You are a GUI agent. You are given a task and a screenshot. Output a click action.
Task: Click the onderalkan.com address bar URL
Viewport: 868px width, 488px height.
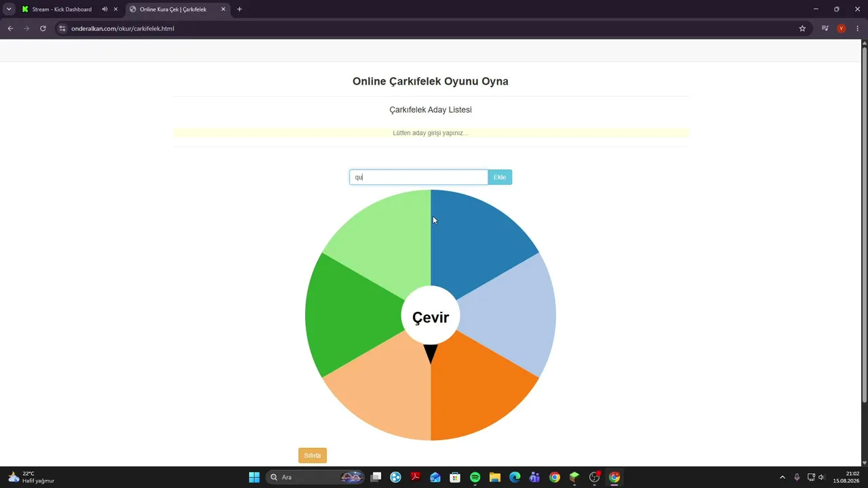[123, 28]
